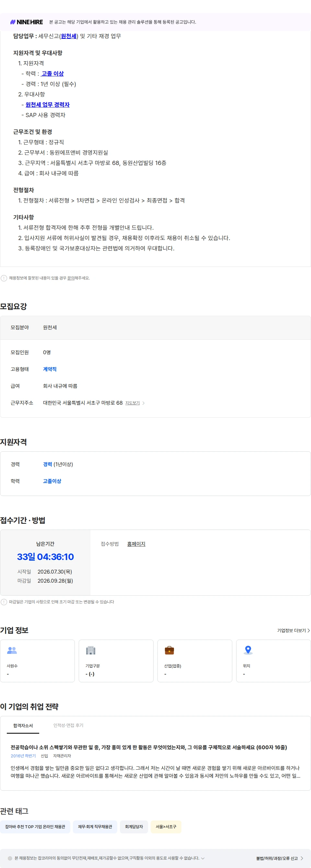Click the NINEHIRE logo
This screenshot has height=868, width=311.
27,22
